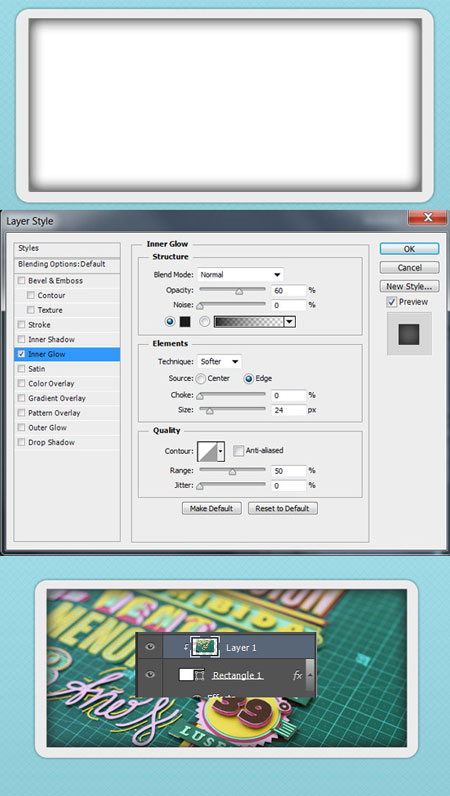450x796 pixels.
Task: Close the Layer Style dialog
Action: click(x=428, y=218)
